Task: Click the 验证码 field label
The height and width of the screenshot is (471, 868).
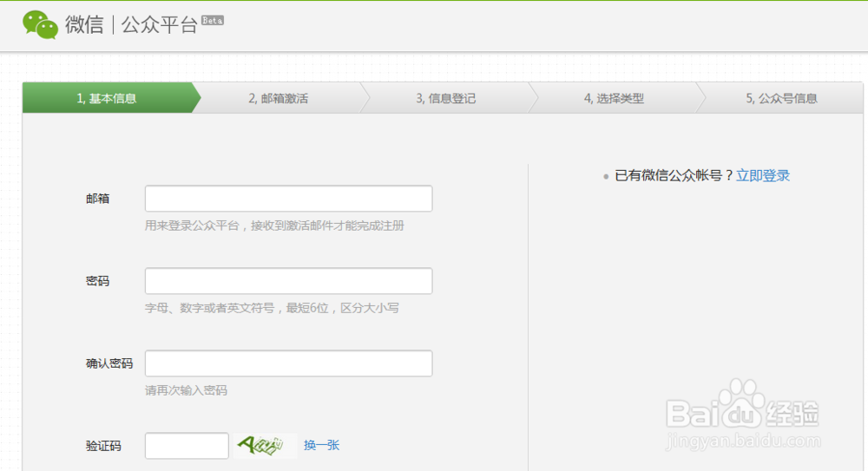Action: click(103, 446)
